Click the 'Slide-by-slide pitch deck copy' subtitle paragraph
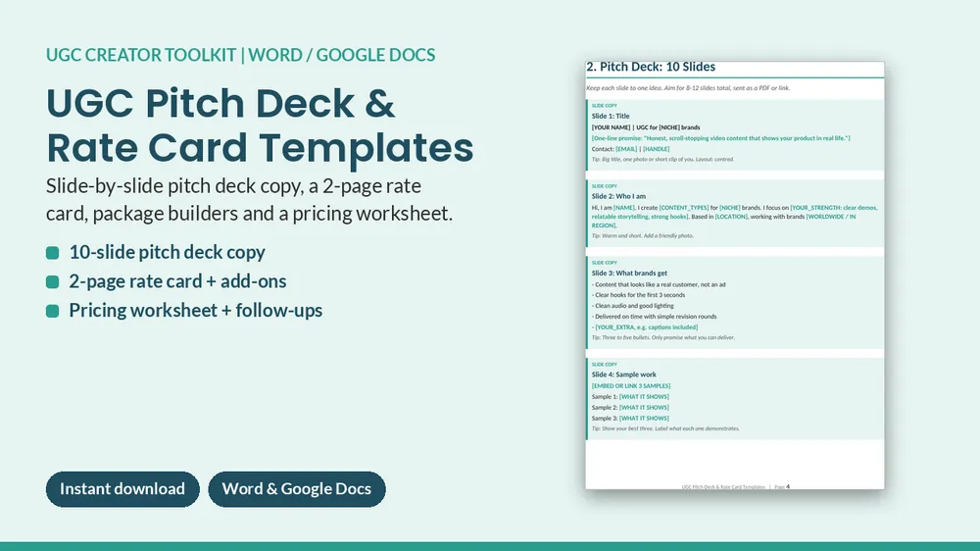980x551 pixels. point(249,199)
